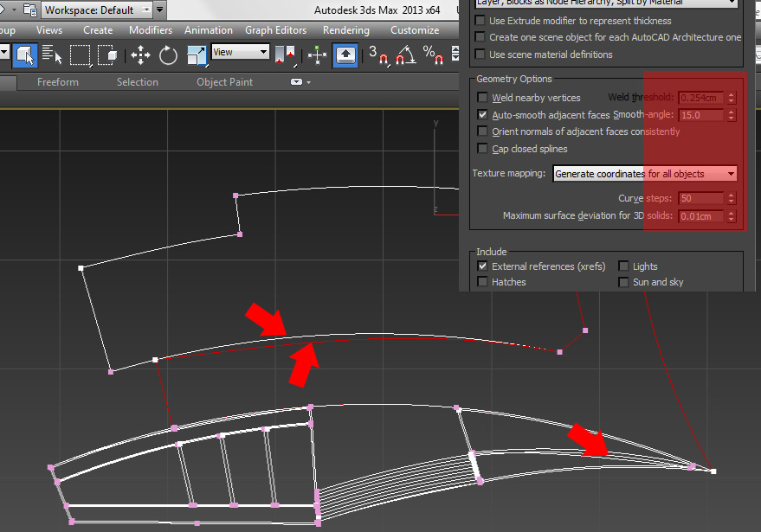The height and width of the screenshot is (532, 761).
Task: Open the View reference coordinate dropdown
Action: [x=241, y=52]
